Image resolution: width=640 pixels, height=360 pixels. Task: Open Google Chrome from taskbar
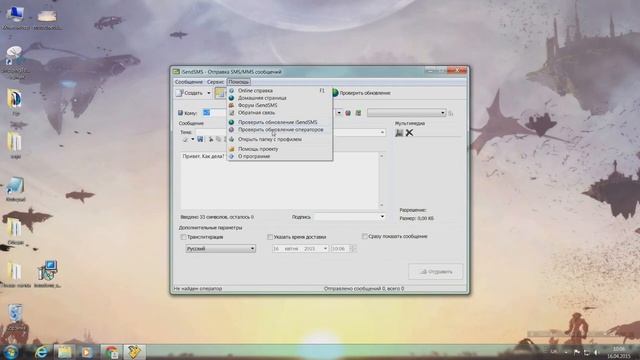(x=111, y=352)
